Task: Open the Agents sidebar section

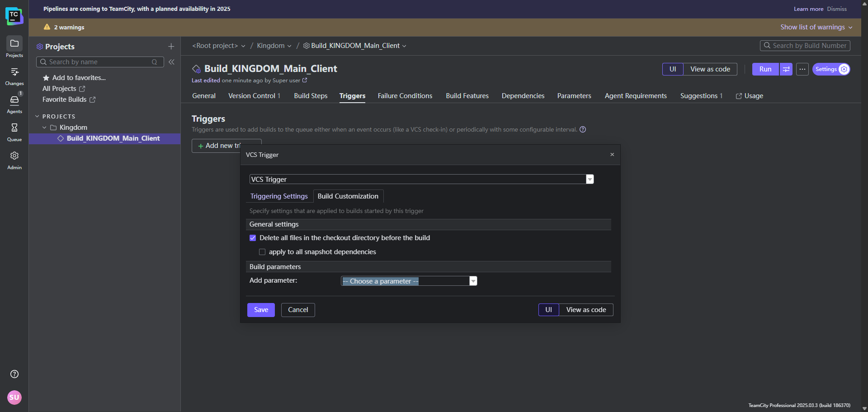Action: pos(14,104)
